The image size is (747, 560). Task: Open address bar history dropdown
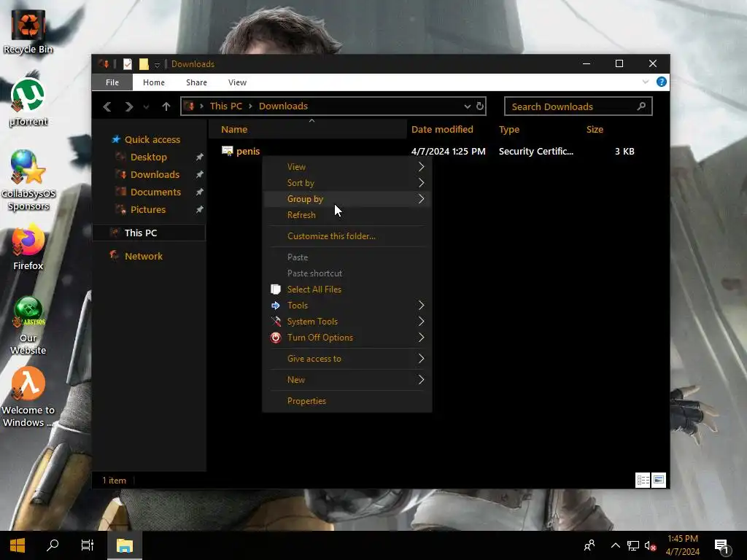tap(468, 106)
